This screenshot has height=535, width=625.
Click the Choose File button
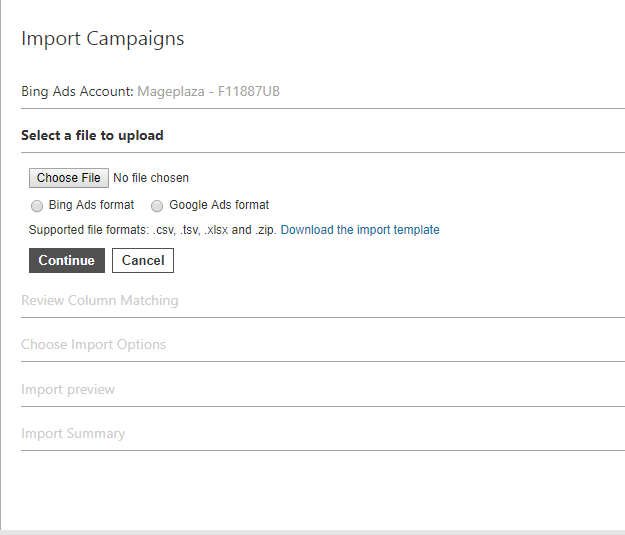(69, 178)
